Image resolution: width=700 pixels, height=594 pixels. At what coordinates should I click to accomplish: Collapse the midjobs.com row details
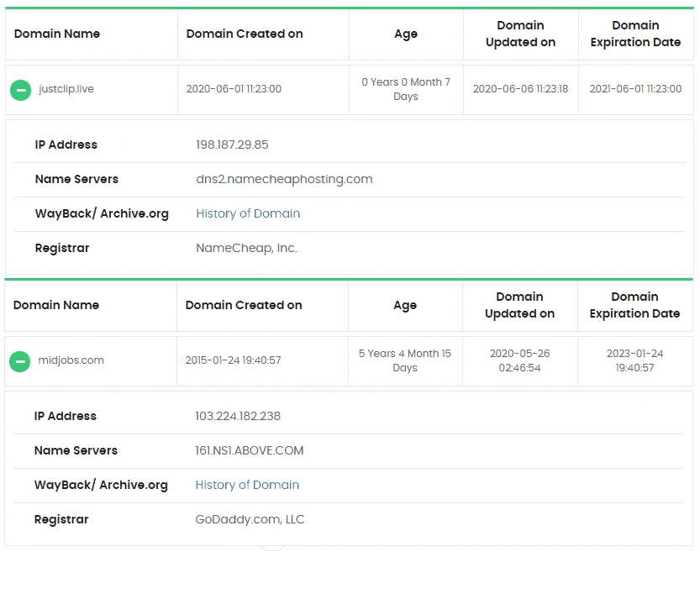pos(19,361)
